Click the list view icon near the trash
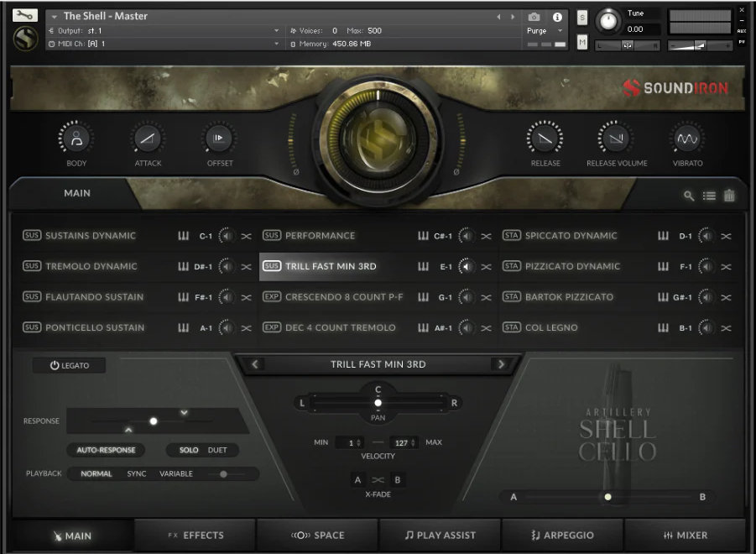This screenshot has width=756, height=554. pyautogui.click(x=708, y=194)
